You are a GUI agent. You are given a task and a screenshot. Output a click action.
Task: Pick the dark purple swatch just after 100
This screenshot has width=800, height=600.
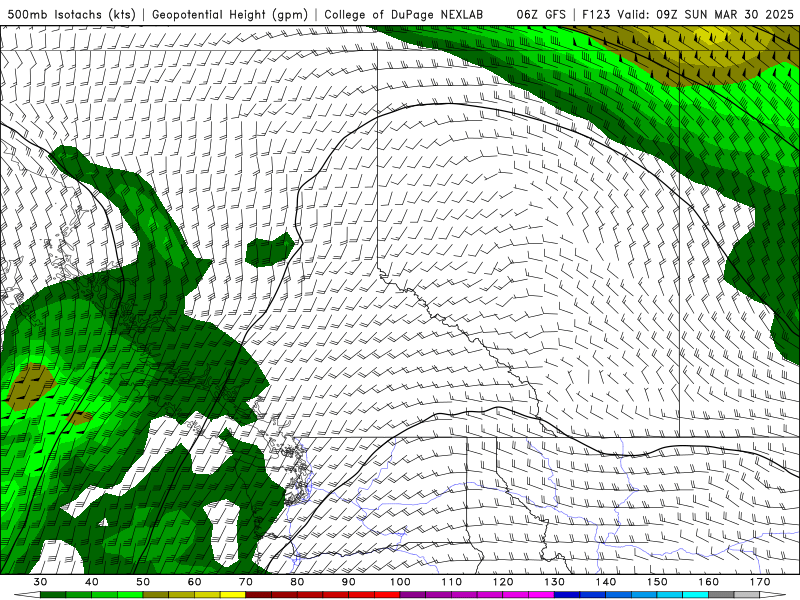413,595
